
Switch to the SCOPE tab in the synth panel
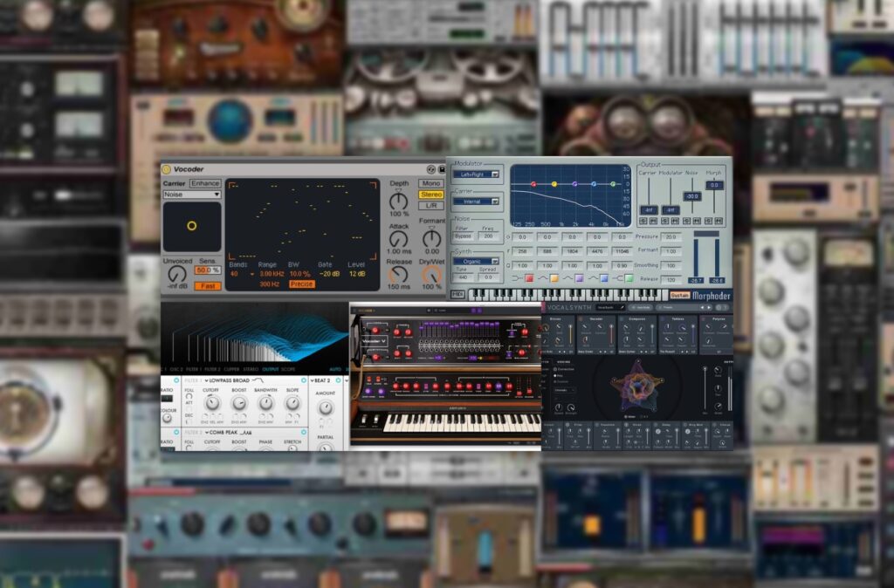click(x=287, y=369)
